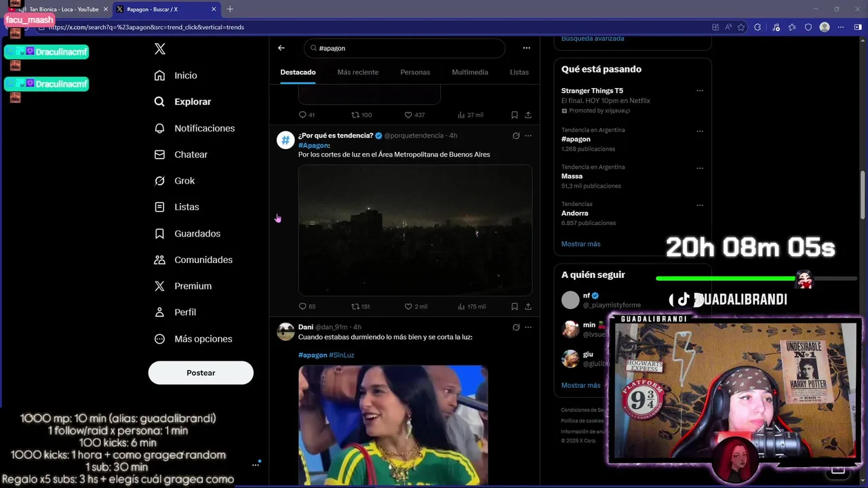
Task: Switch to Listas search tab
Action: coord(519,72)
